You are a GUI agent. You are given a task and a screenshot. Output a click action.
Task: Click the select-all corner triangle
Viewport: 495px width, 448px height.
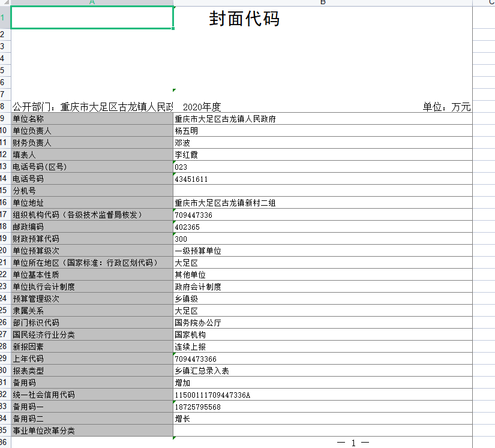5,2
